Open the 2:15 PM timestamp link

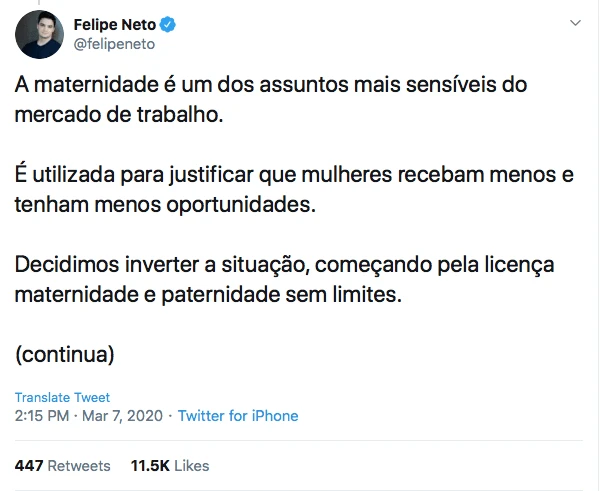click(x=43, y=415)
